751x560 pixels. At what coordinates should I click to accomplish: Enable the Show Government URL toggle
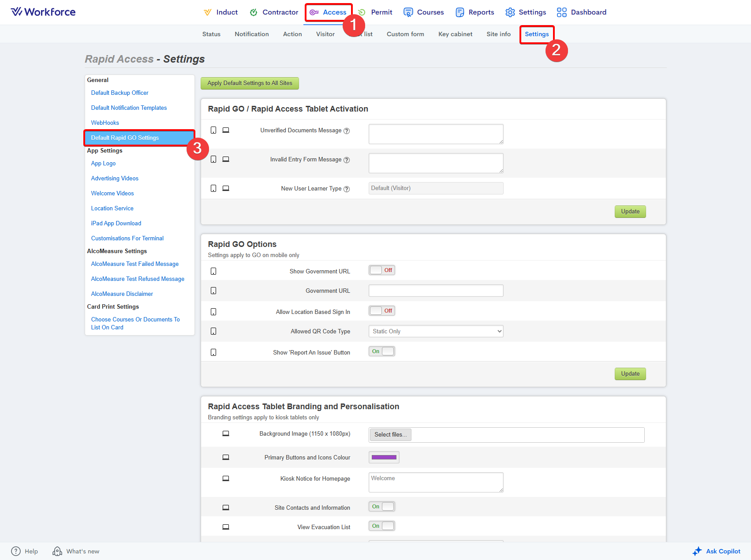click(x=381, y=270)
